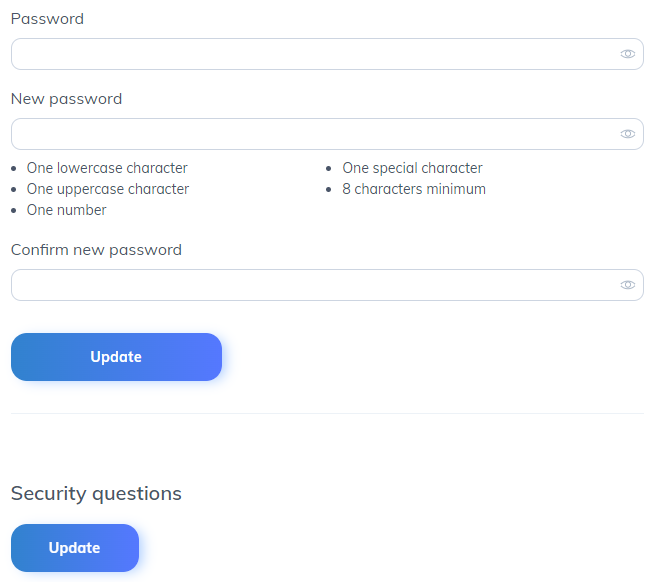Show the current Password field text via eye icon
Viewport: 657px width, 582px height.
pos(627,54)
